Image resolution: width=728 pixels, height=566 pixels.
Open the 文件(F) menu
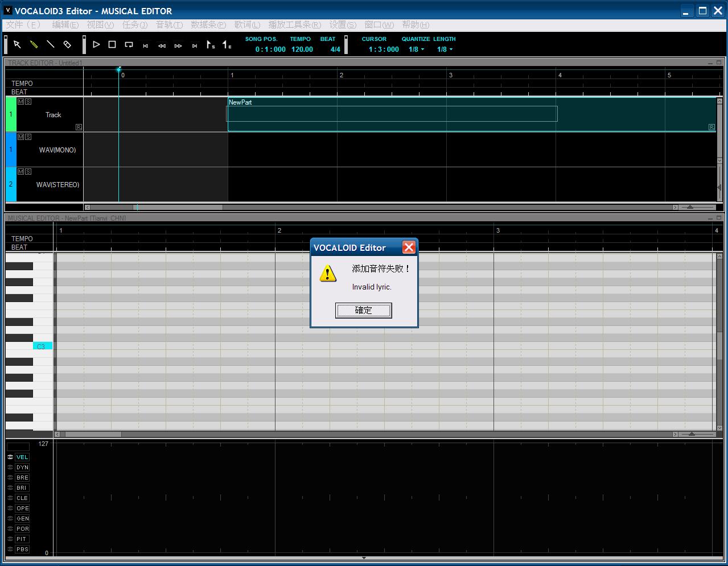coord(24,24)
